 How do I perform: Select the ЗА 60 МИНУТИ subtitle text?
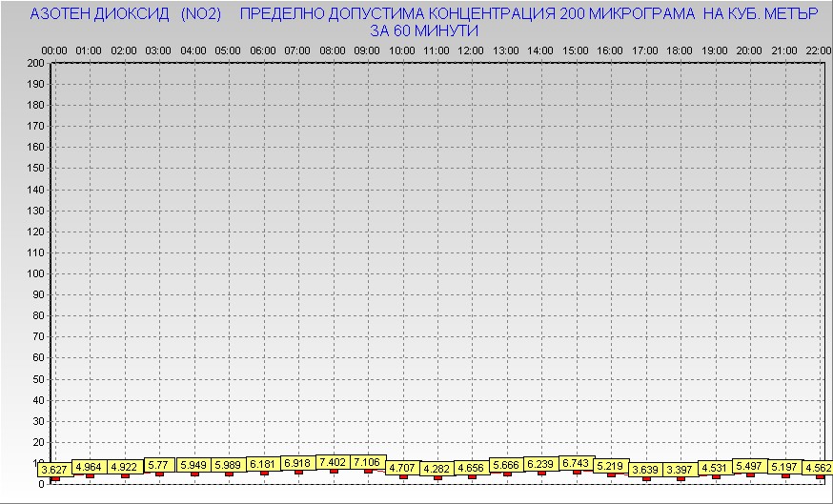click(x=423, y=30)
